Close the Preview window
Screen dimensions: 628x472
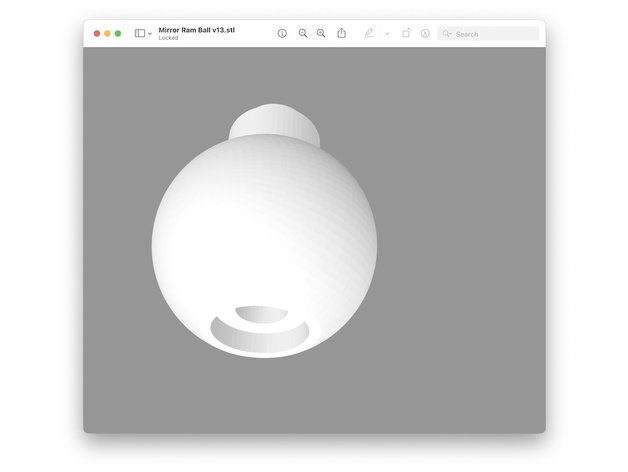click(97, 34)
